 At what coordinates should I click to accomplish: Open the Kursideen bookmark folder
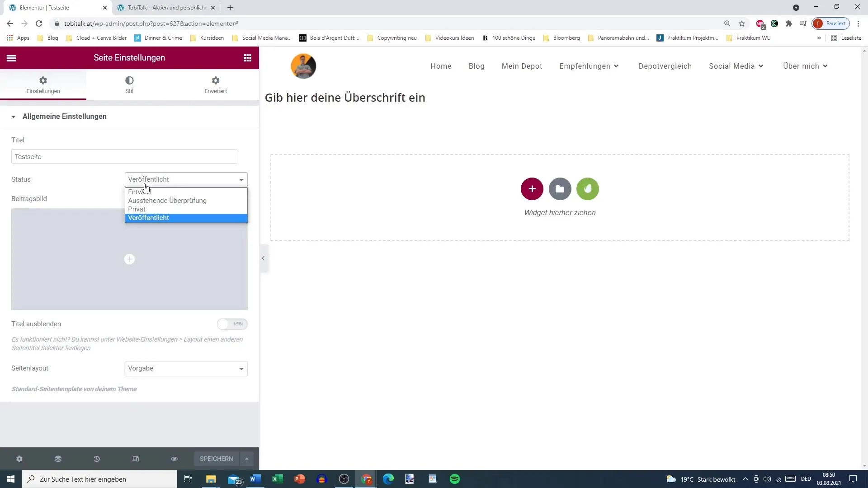pos(207,38)
